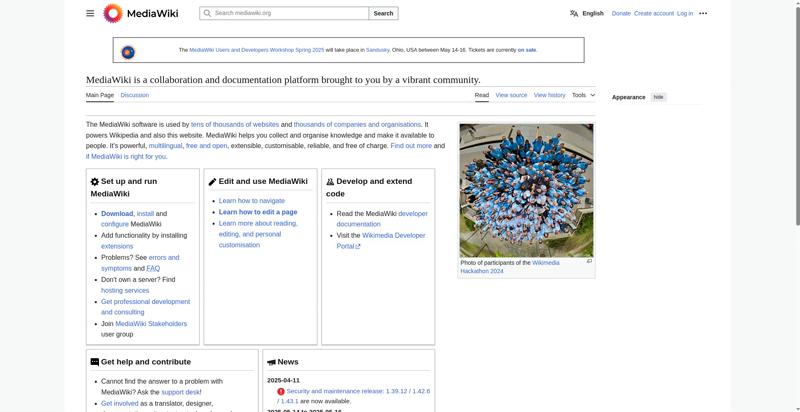Click the News section heading
The image size is (800, 412).
coord(288,362)
